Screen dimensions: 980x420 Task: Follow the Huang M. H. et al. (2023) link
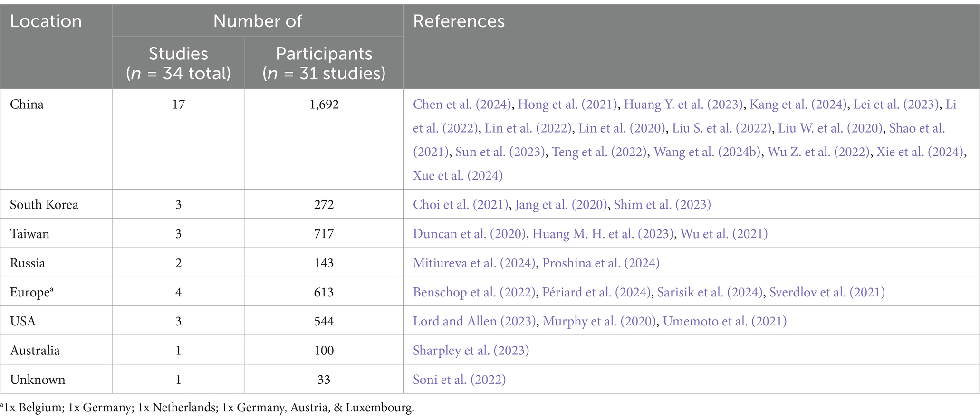coord(603,234)
